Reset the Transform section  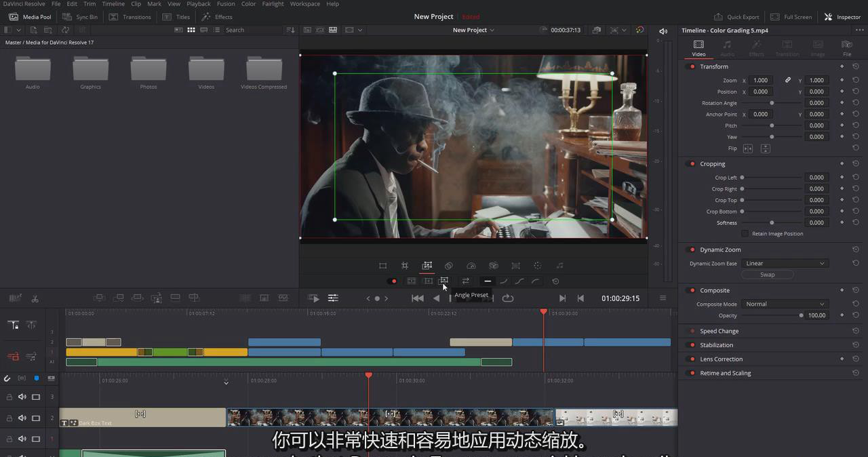pyautogui.click(x=856, y=66)
